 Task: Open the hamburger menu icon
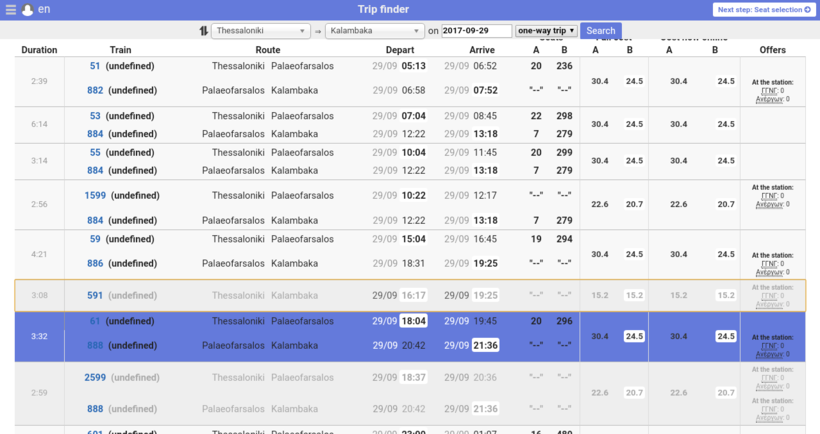pyautogui.click(x=11, y=9)
